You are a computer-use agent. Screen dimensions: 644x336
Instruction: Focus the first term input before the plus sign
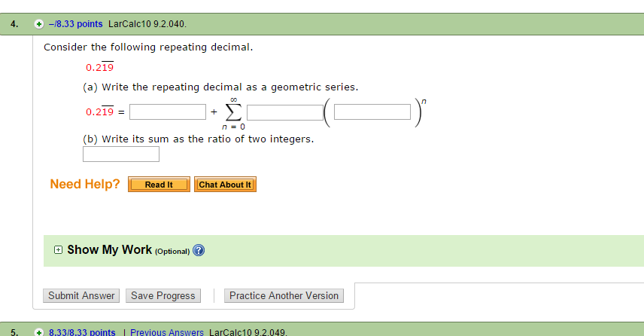pos(168,111)
